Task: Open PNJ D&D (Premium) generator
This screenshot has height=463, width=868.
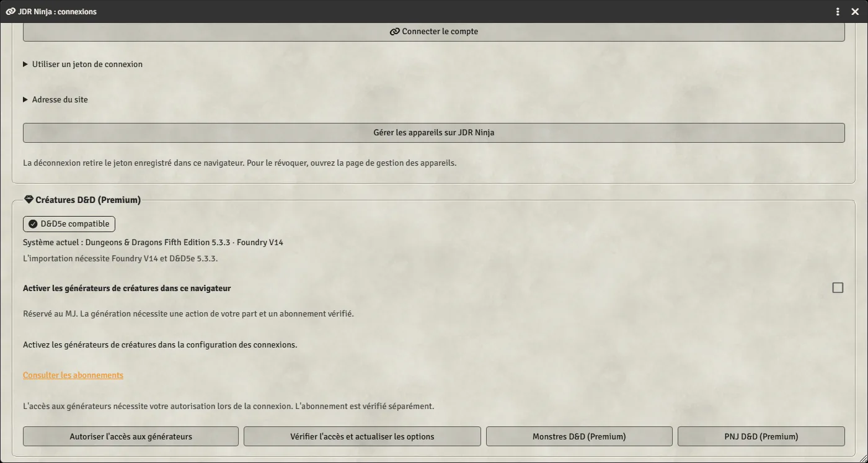Action: pyautogui.click(x=761, y=436)
